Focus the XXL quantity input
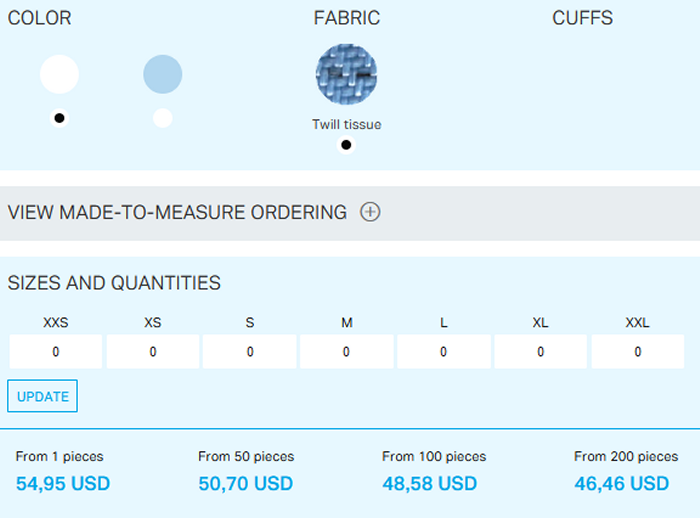Image resolution: width=700 pixels, height=518 pixels. point(637,352)
